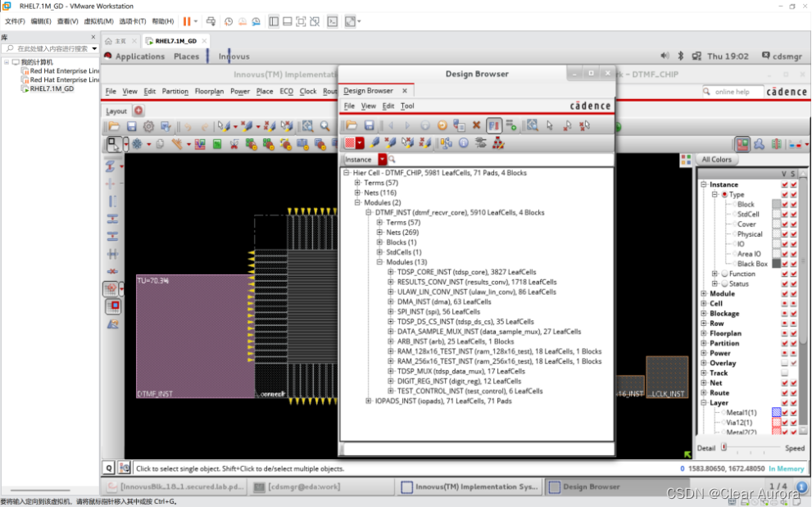This screenshot has height=507, width=812.
Task: Toggle visibility checkbox for StdCell
Action: point(785,214)
